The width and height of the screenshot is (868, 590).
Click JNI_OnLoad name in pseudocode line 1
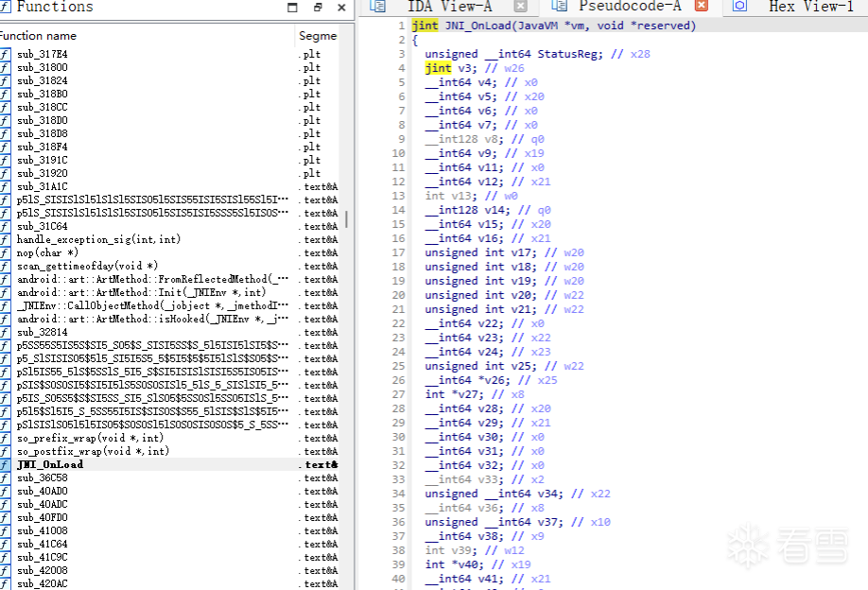(x=477, y=26)
